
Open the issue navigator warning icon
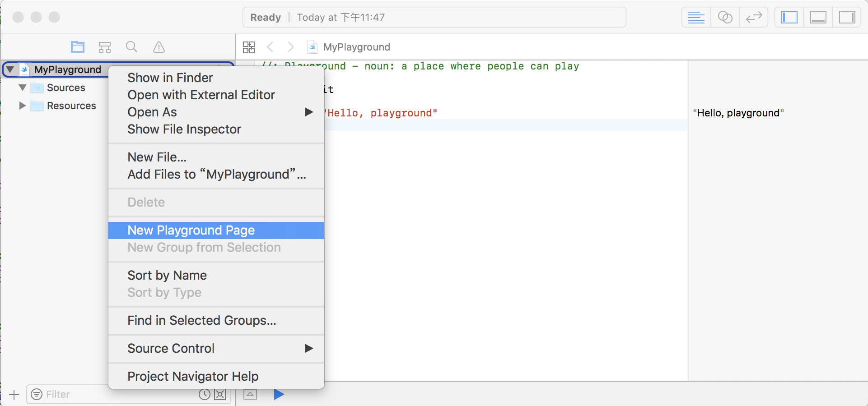(159, 47)
